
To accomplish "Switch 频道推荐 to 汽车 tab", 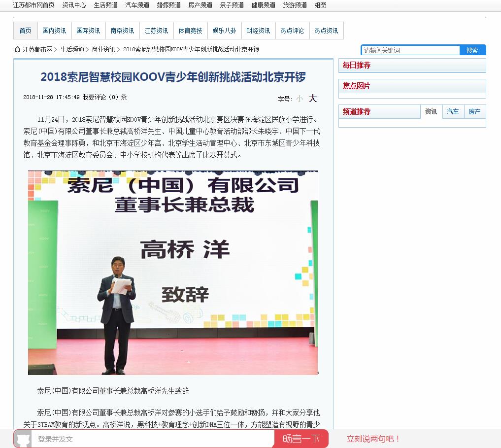I will [x=453, y=111].
